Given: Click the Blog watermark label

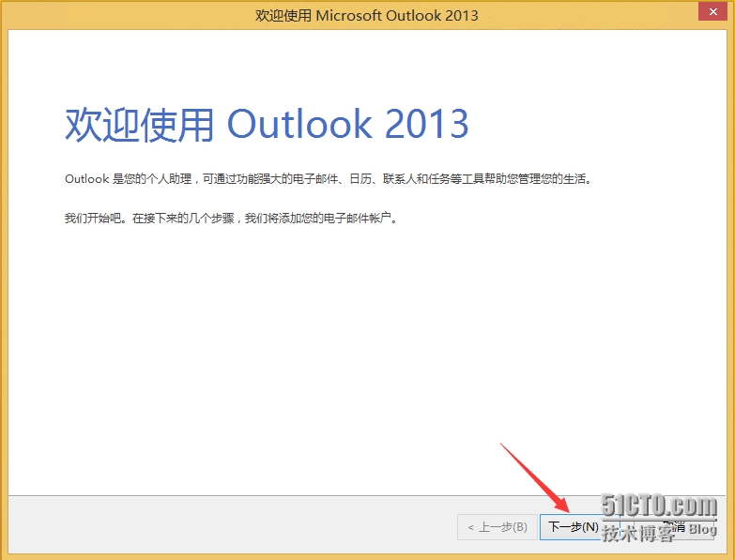Looking at the screenshot, I should (x=701, y=529).
